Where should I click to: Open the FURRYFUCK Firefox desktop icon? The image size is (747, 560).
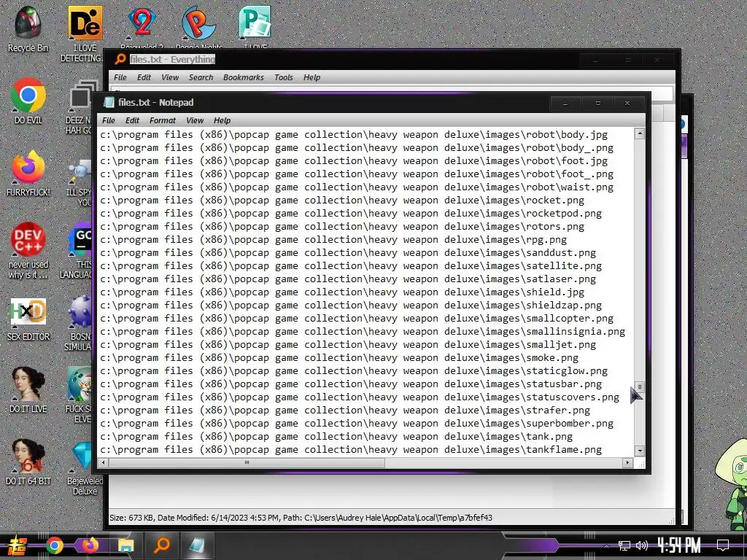(x=28, y=174)
